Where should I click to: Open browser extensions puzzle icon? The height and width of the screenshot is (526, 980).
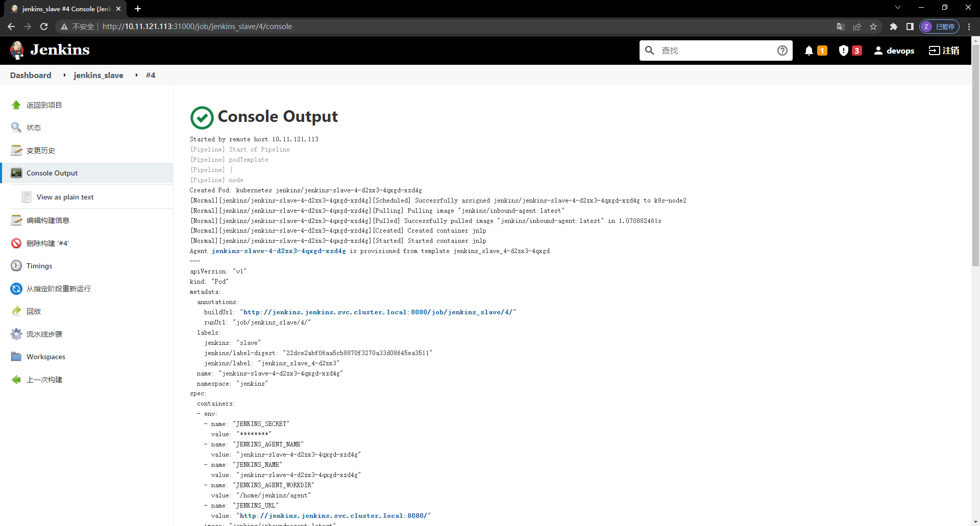click(x=893, y=27)
